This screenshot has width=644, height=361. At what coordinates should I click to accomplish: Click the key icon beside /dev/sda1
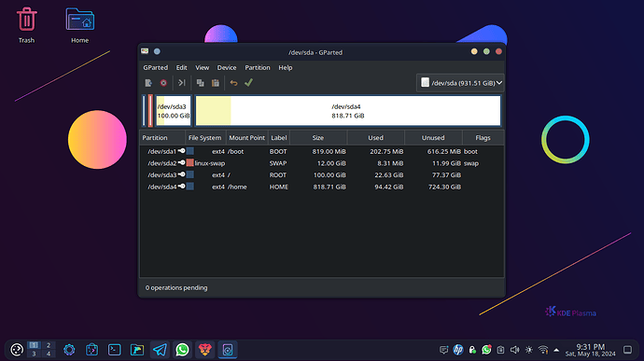(x=182, y=151)
